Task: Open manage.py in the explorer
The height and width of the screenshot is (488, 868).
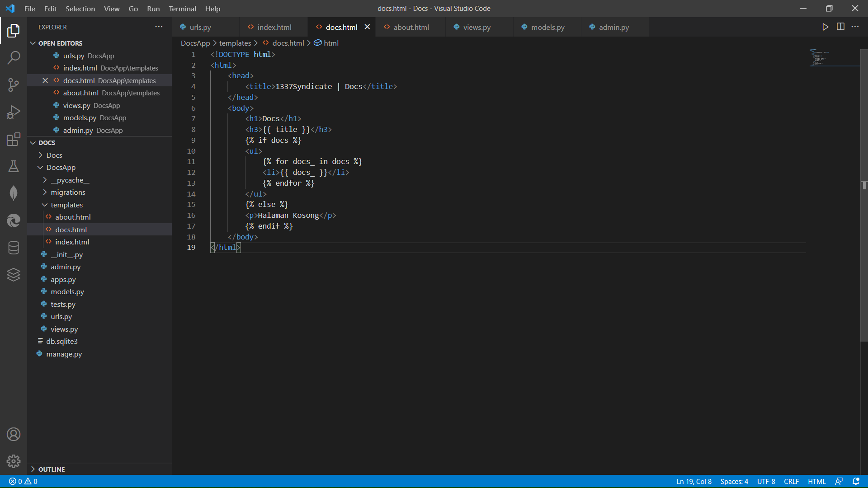Action: (x=64, y=354)
